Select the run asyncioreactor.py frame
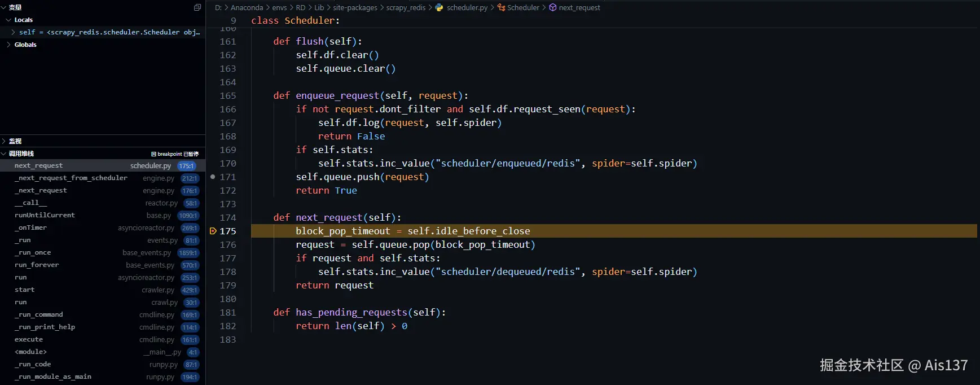Image resolution: width=980 pixels, height=385 pixels. pyautogui.click(x=103, y=277)
